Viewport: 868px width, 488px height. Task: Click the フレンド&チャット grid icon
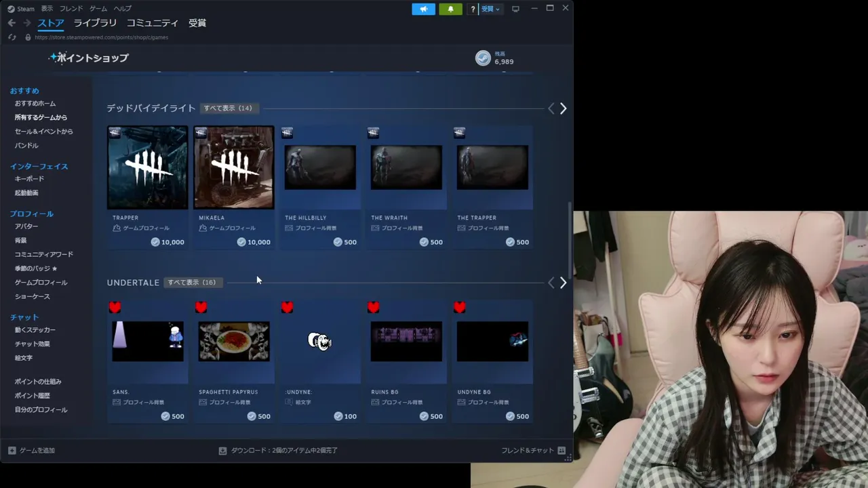561,450
